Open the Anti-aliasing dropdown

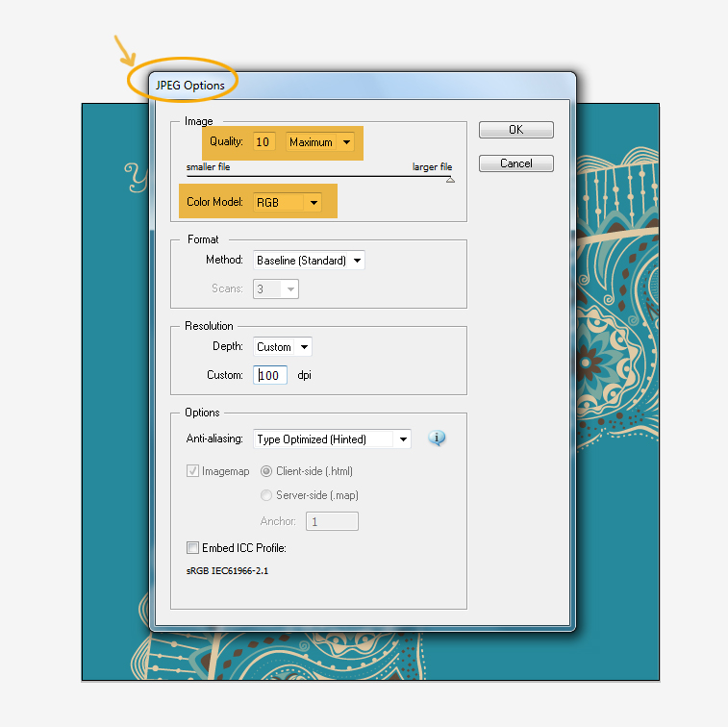click(x=332, y=439)
